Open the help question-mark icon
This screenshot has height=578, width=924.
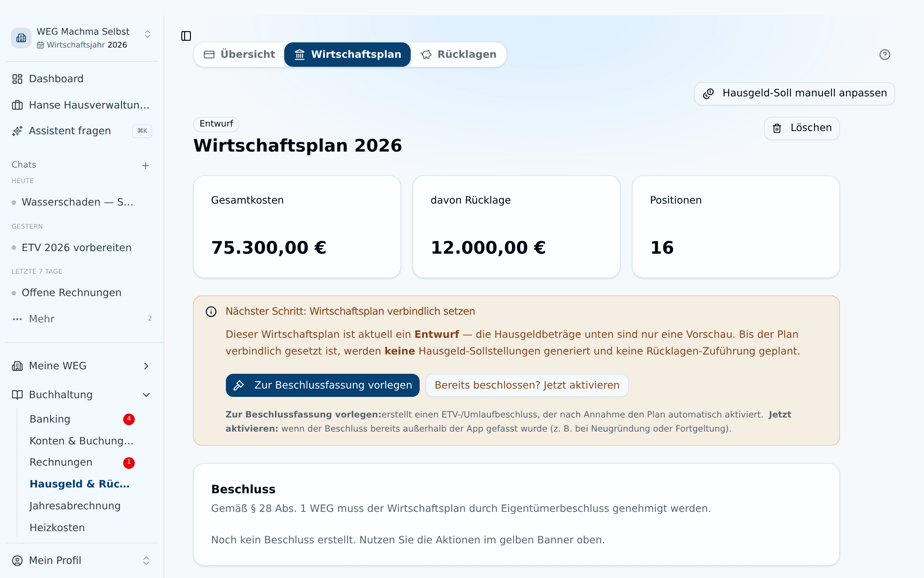click(884, 55)
